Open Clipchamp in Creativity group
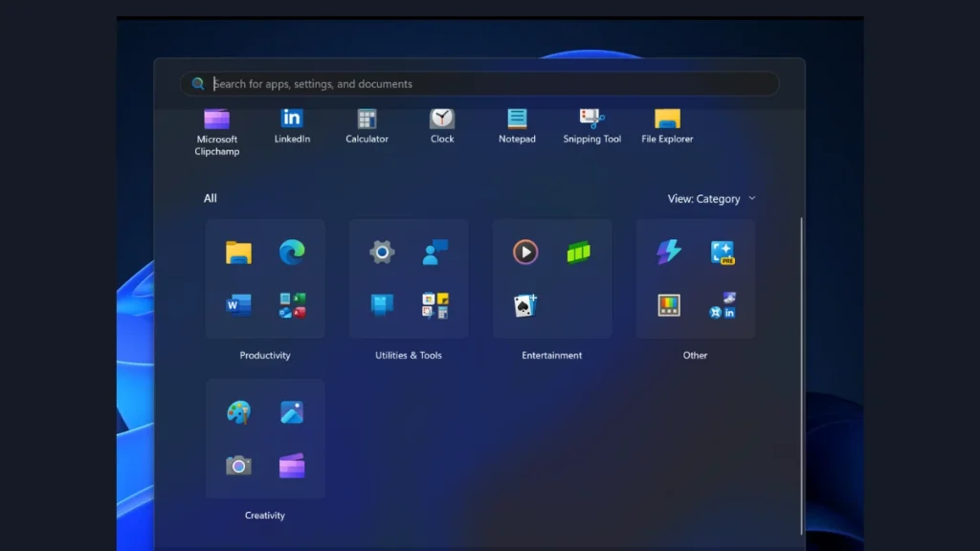This screenshot has width=980, height=551. [292, 466]
